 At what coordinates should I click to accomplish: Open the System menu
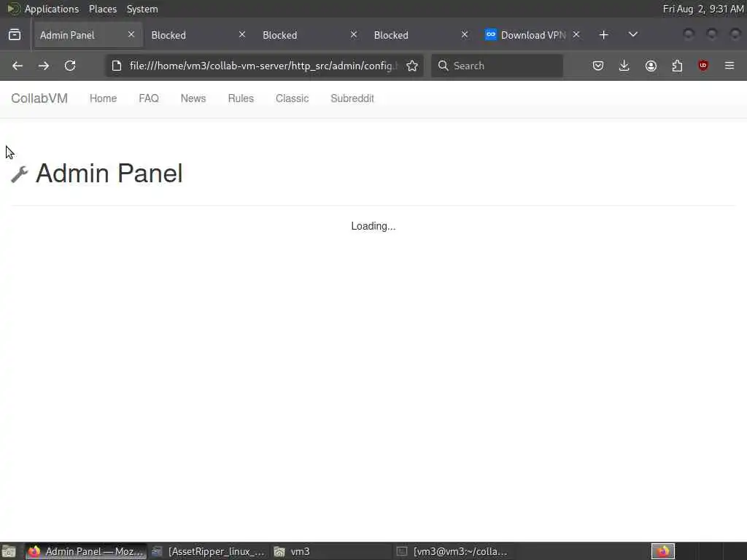click(x=142, y=9)
